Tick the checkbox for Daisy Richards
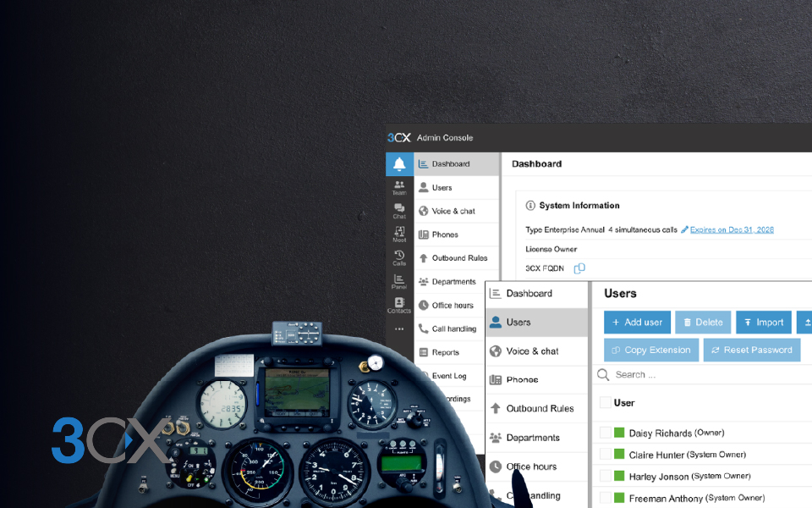812x508 pixels. 605,433
